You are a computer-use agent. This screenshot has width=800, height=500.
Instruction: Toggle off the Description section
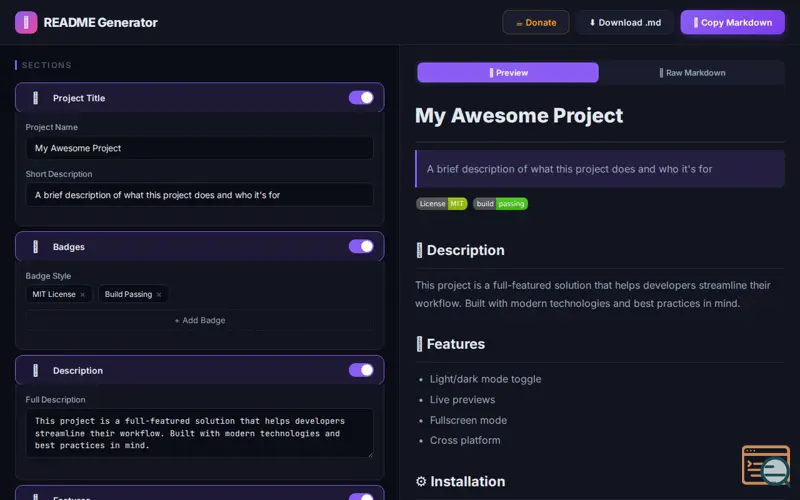[361, 370]
